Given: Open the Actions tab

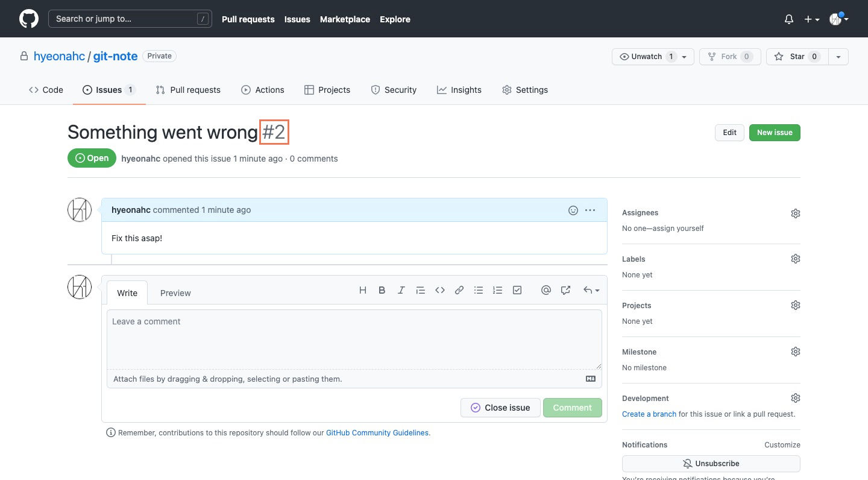Looking at the screenshot, I should point(263,90).
